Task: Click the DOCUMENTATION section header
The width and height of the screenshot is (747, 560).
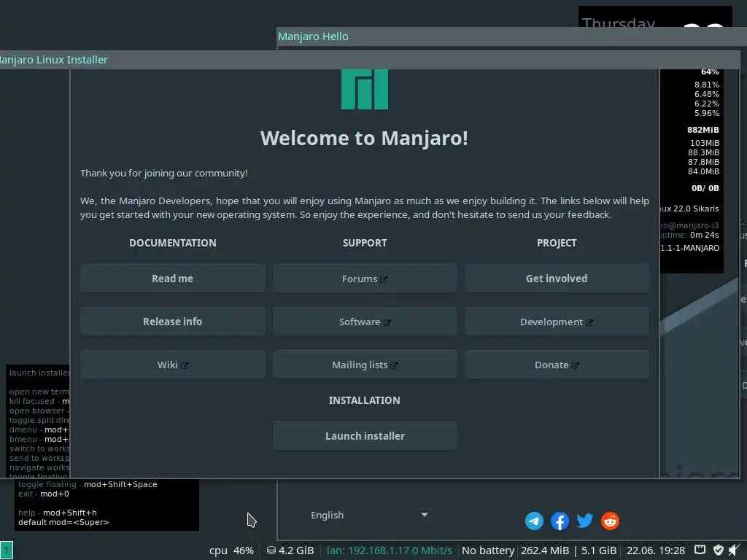Action: tap(172, 243)
